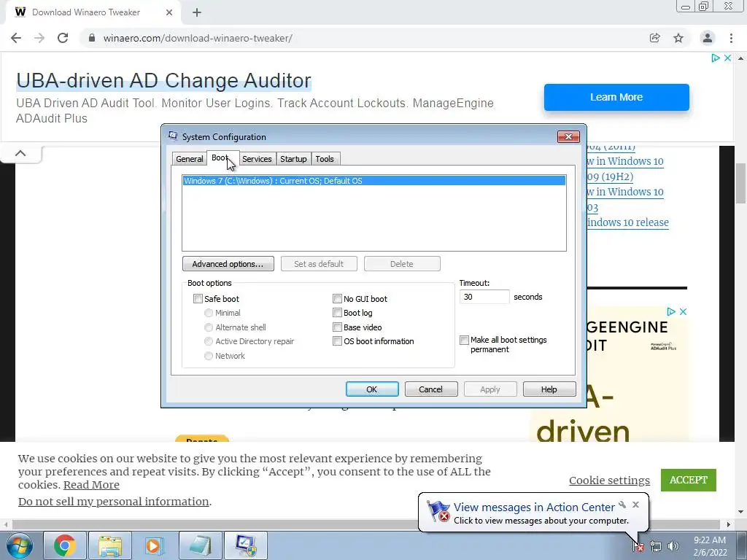Click the share page icon in address bar

pyautogui.click(x=654, y=38)
